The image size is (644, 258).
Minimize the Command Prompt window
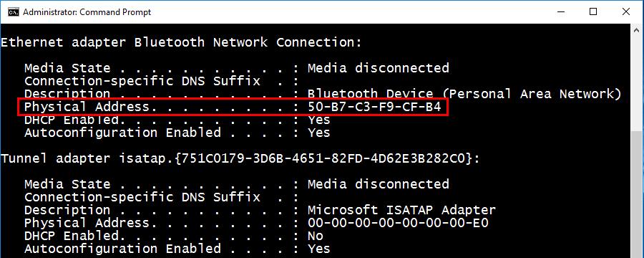560,12
